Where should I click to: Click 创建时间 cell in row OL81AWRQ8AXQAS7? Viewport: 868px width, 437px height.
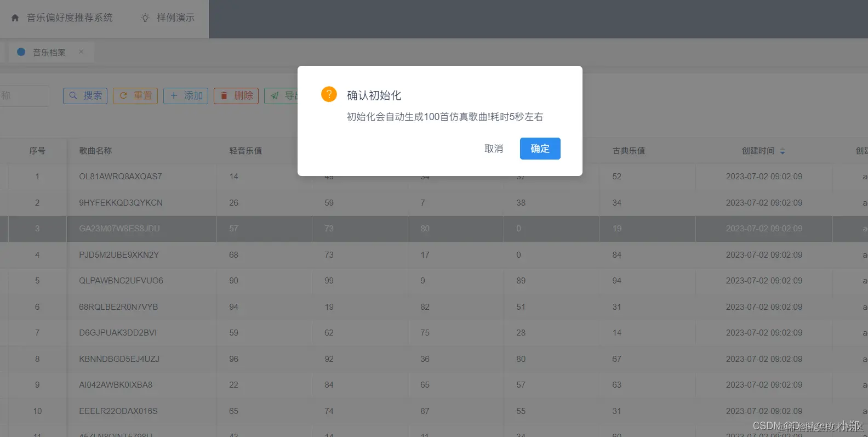pos(764,177)
